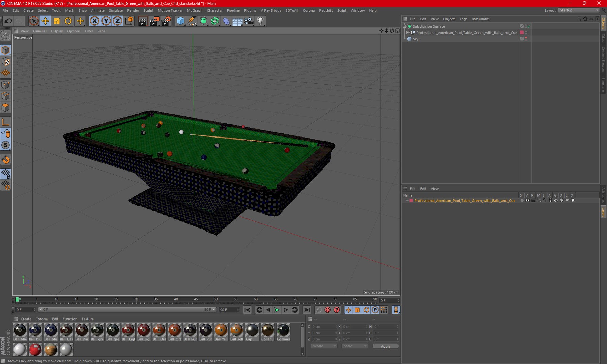
Task: Click the X position input field
Action: tap(324, 327)
